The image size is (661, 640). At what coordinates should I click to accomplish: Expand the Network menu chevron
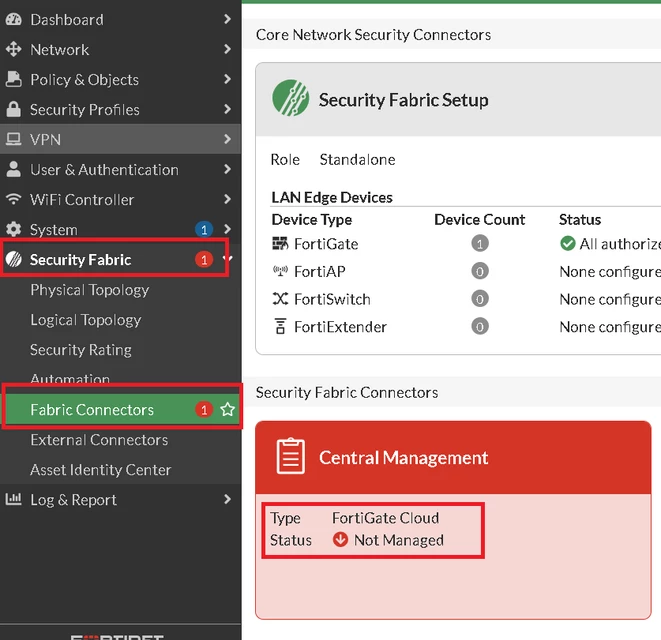[228, 49]
